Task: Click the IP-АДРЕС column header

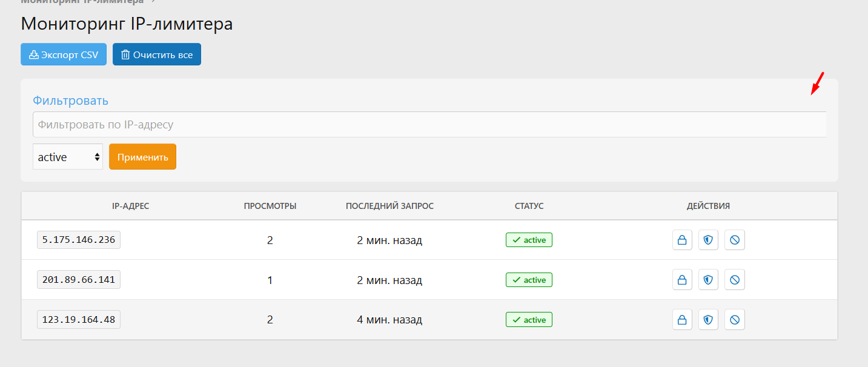Action: [130, 206]
